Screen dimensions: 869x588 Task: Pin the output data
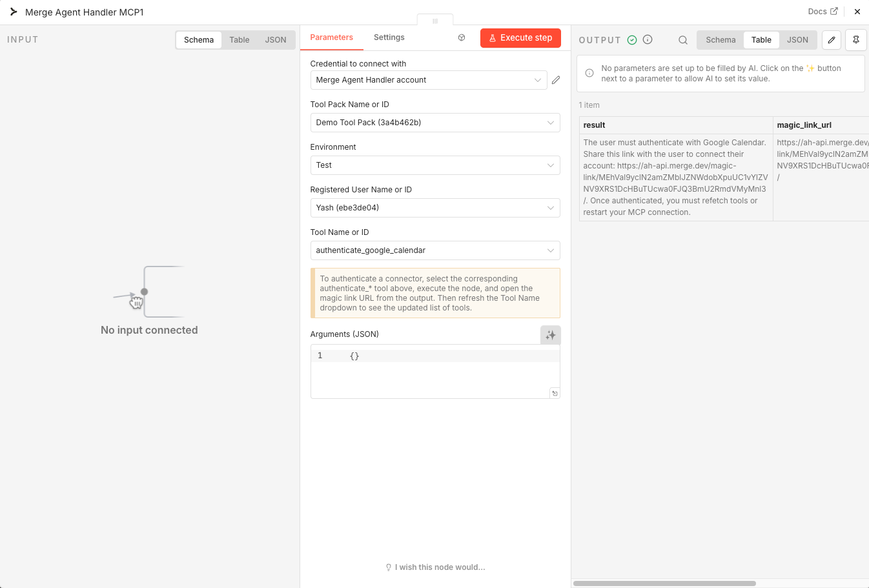pyautogui.click(x=856, y=40)
